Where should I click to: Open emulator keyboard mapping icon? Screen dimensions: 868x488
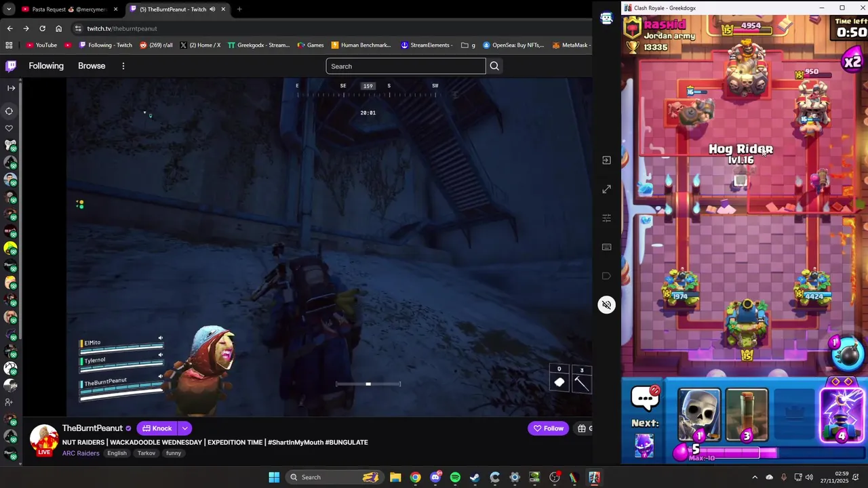coord(606,247)
